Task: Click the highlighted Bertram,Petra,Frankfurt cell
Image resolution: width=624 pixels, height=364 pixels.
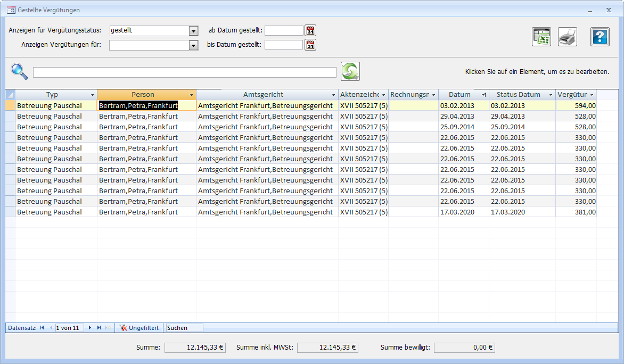Action: click(x=146, y=105)
